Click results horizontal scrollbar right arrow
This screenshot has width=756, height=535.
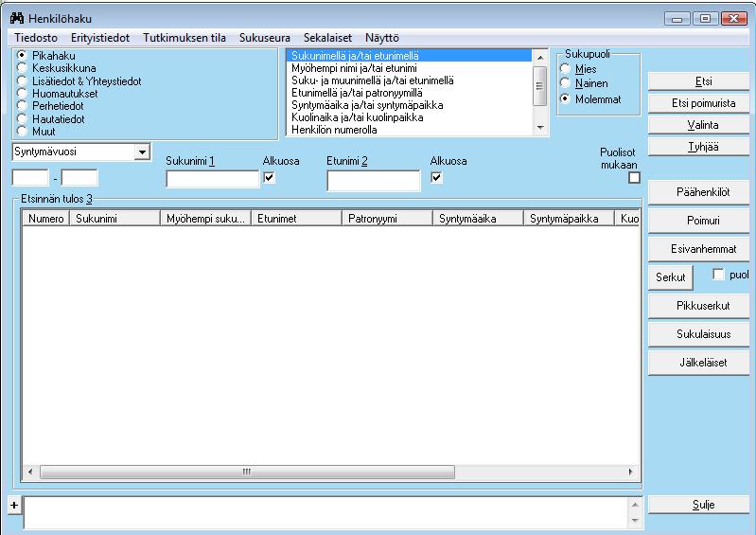click(631, 472)
